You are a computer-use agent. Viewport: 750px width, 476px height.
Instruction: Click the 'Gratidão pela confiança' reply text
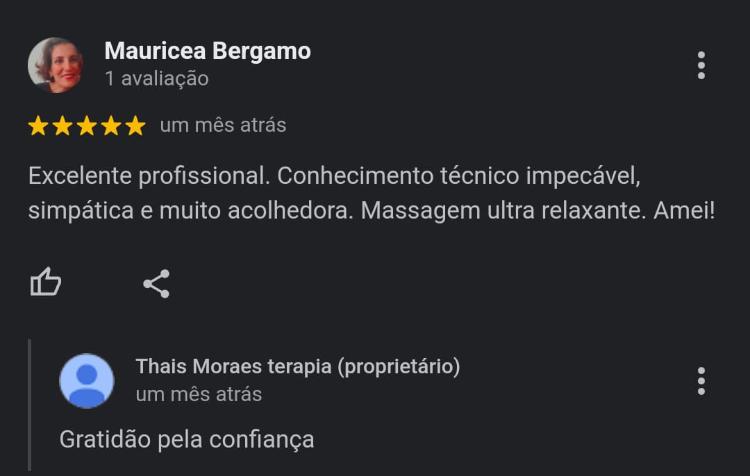pyautogui.click(x=187, y=440)
